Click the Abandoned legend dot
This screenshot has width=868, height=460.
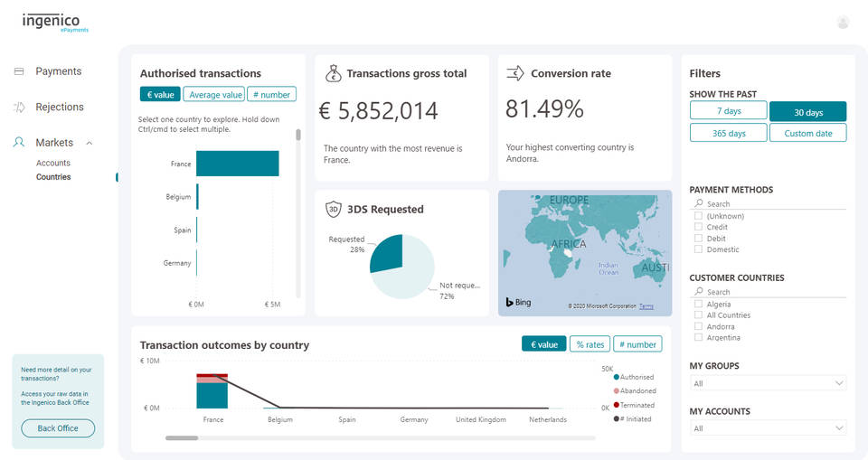(616, 390)
